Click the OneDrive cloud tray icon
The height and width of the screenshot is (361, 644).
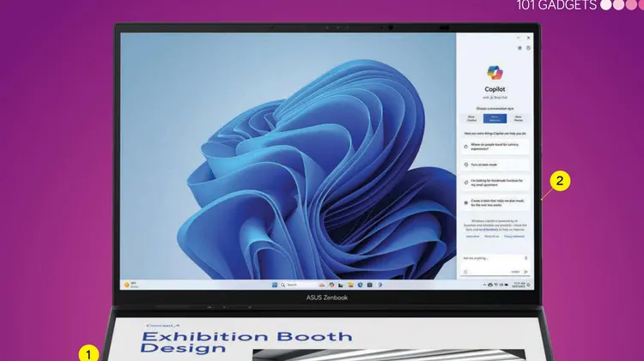click(490, 285)
